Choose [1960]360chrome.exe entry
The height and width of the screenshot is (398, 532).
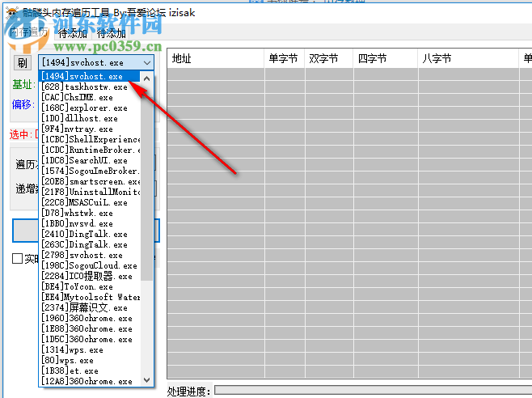(x=90, y=319)
